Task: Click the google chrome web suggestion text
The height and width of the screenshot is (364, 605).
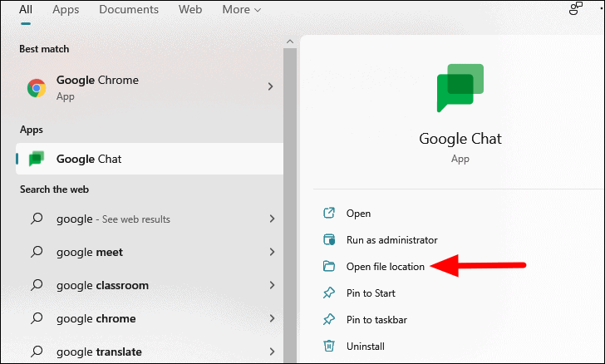Action: pos(96,318)
